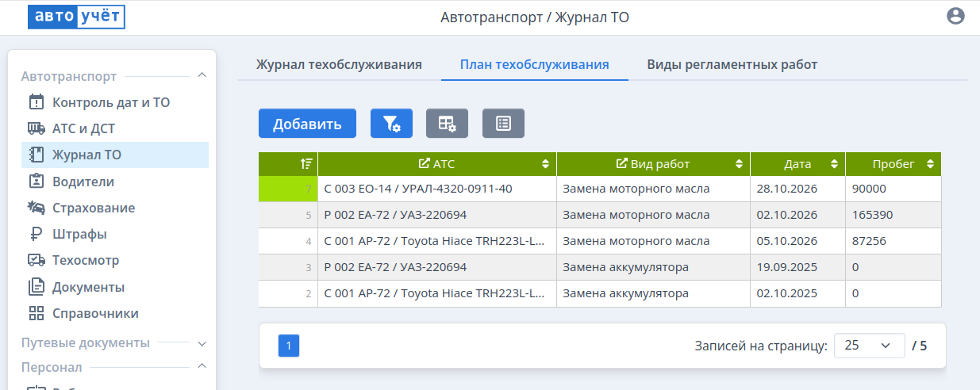Click Р 002 ЕА-72 / УАЗ-220694 in row 5
This screenshot has width=980, height=390.
(437, 215)
